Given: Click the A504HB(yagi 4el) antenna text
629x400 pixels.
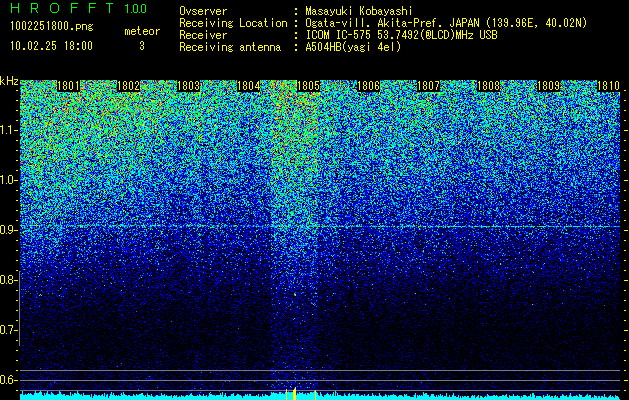Looking at the screenshot, I should pyautogui.click(x=353, y=47).
